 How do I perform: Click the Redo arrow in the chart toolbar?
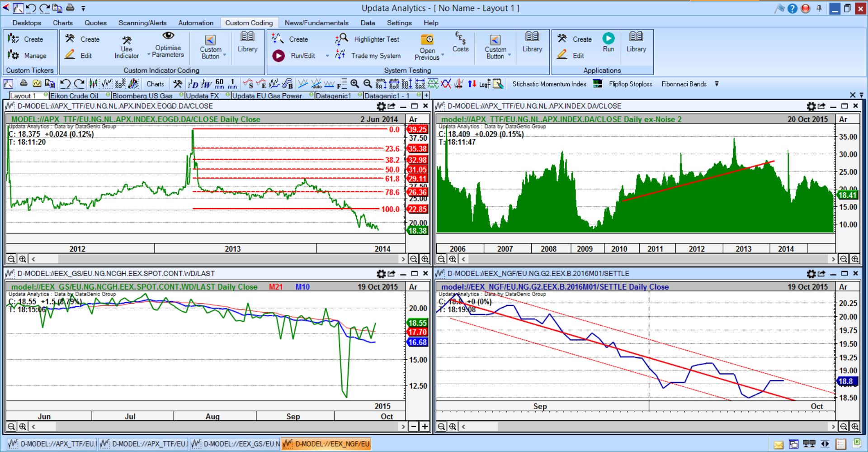(80, 84)
